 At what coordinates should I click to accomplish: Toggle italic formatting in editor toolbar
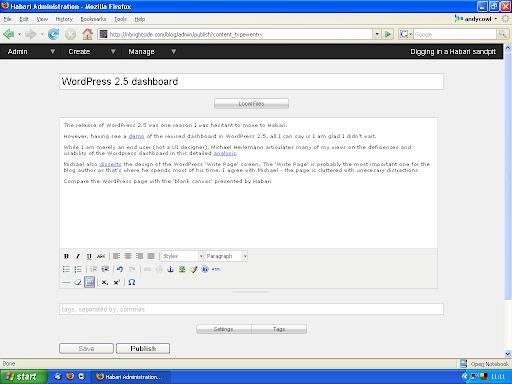78,256
